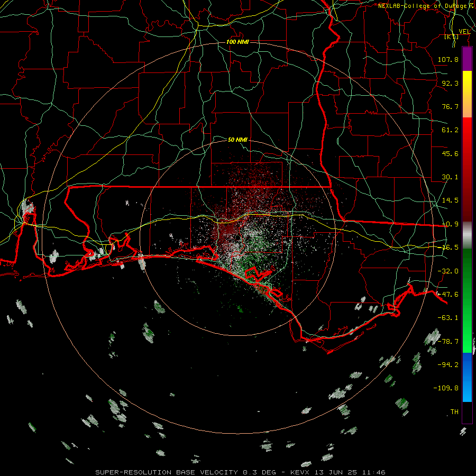Click the 92.3 velocity scale value

(450, 83)
